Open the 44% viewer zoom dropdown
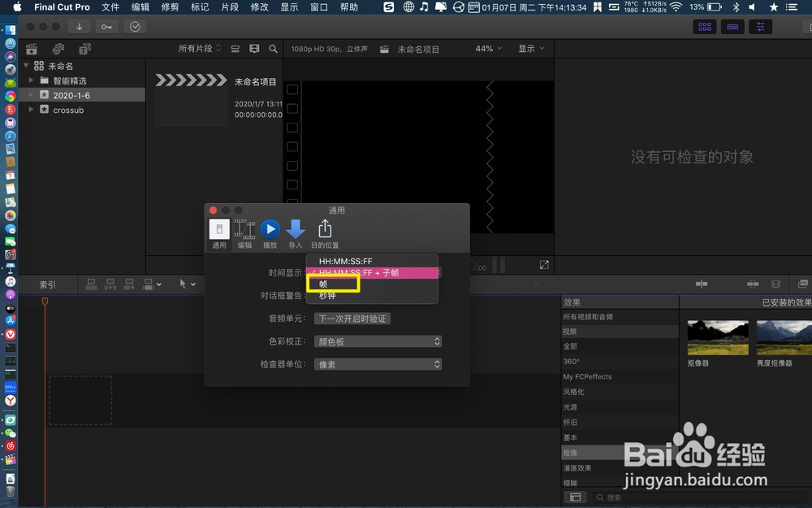Viewport: 812px width, 508px height. click(x=488, y=48)
